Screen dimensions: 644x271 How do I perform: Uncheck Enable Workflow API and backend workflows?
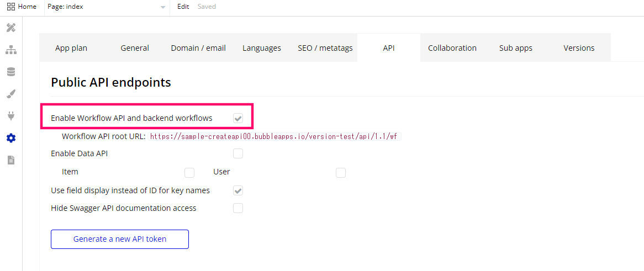coord(238,118)
